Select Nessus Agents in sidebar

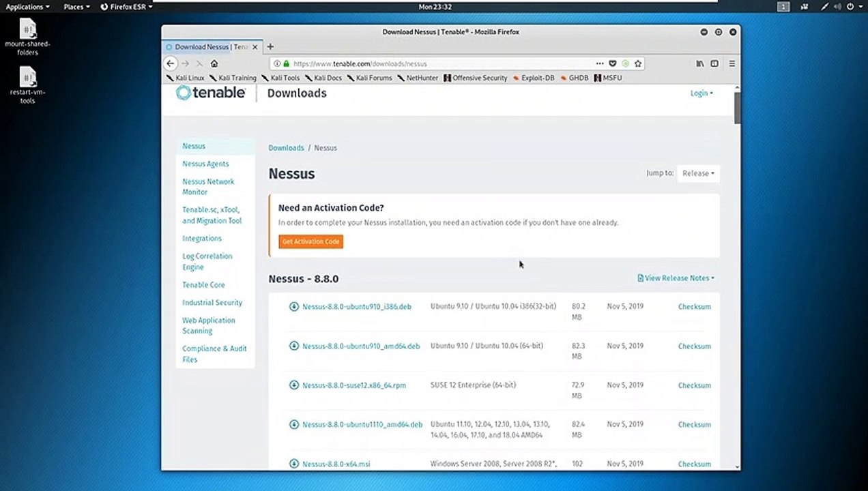(205, 164)
